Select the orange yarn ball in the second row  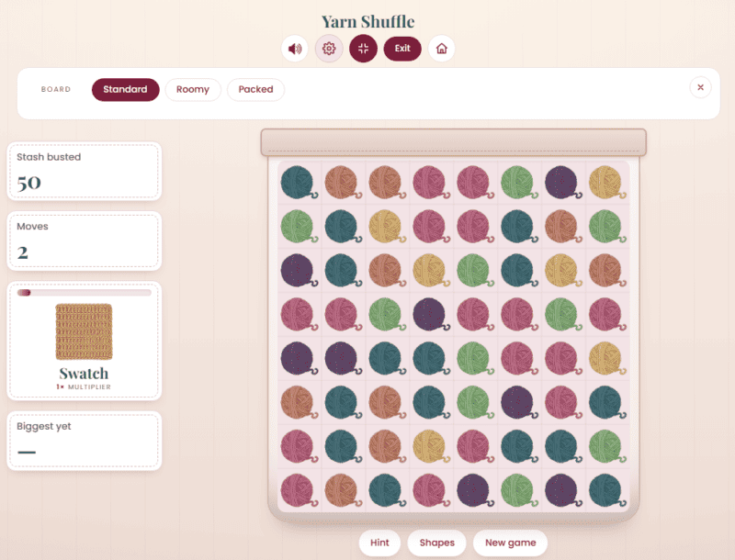(x=562, y=227)
